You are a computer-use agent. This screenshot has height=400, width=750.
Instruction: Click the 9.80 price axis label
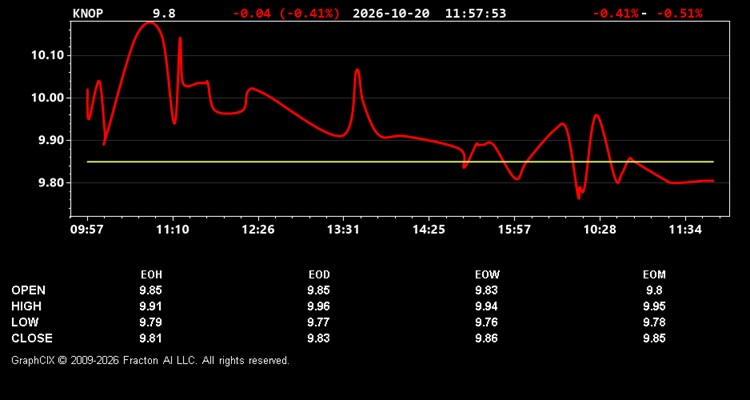click(50, 183)
